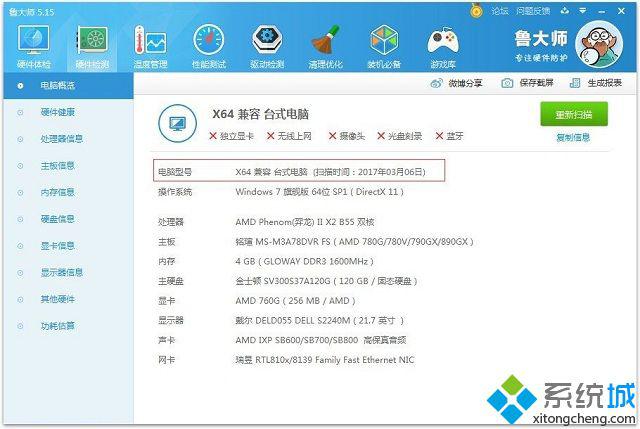The image size is (640, 429).
Task: Click the gold medal icon in title bar
Action: (x=476, y=11)
